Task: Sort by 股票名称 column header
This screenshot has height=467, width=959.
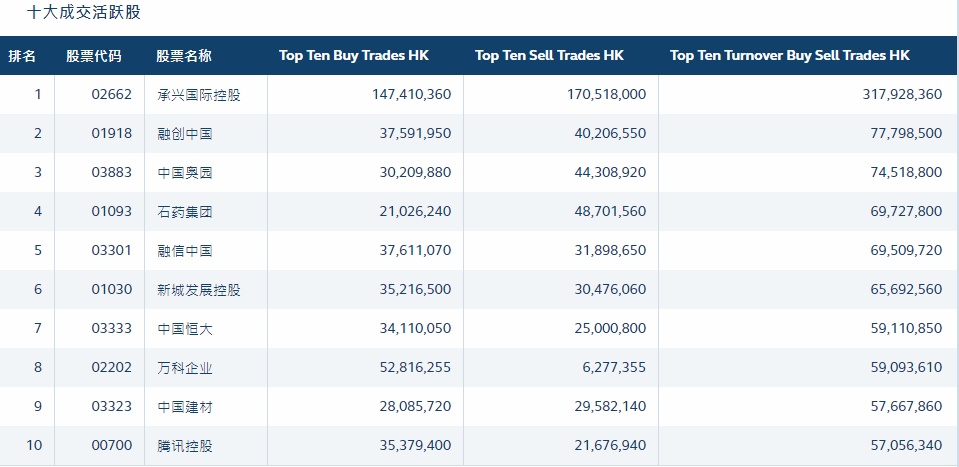Action: (184, 56)
